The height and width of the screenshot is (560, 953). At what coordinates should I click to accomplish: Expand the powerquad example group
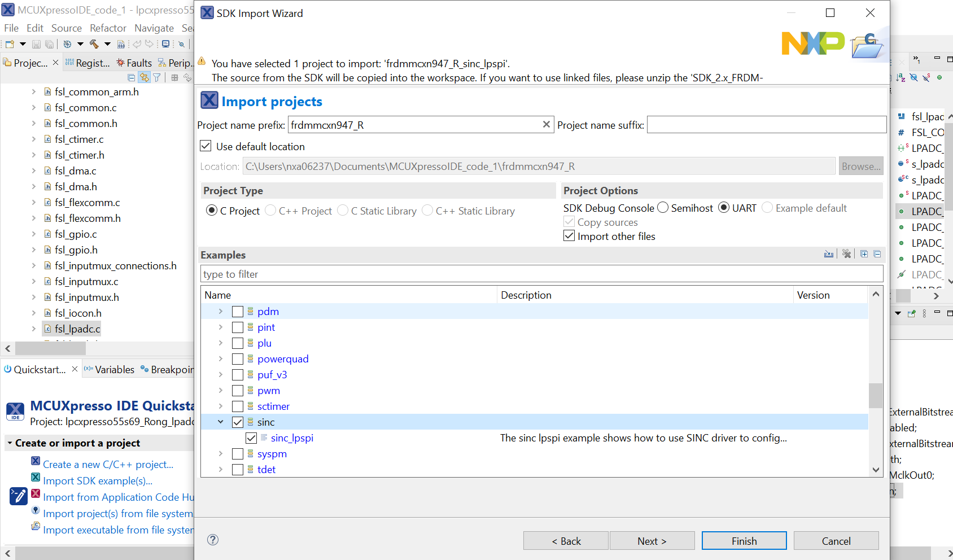[221, 358]
